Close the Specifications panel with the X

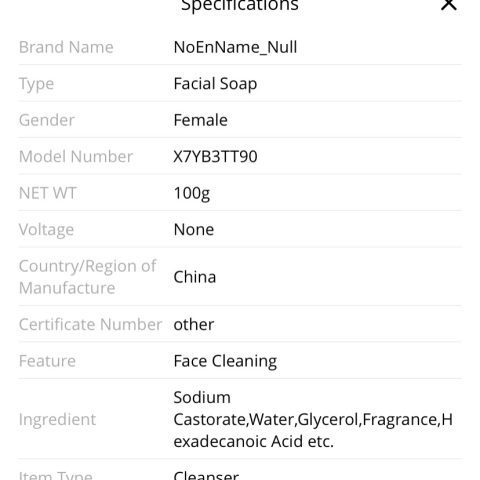[449, 5]
